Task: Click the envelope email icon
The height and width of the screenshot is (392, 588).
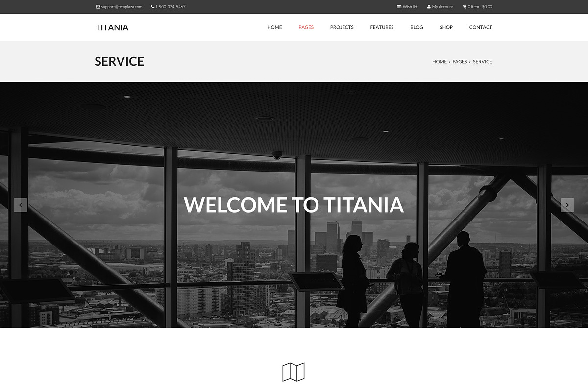Action: pyautogui.click(x=98, y=7)
